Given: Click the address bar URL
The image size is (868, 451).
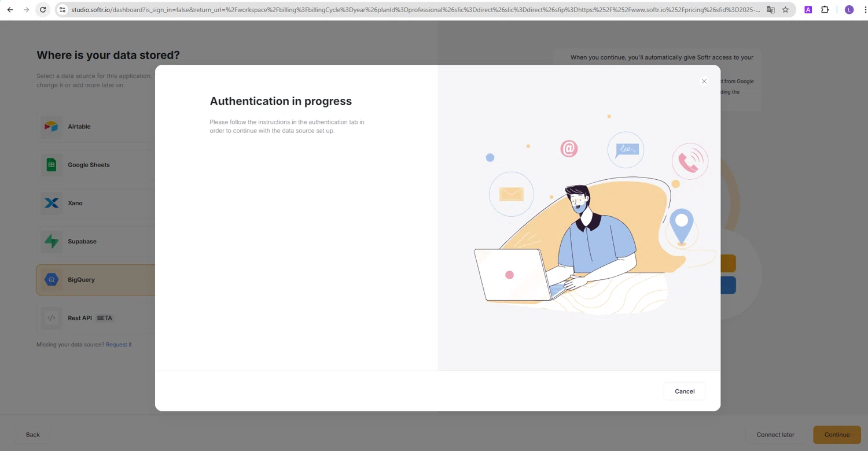Looking at the screenshot, I should (x=415, y=10).
